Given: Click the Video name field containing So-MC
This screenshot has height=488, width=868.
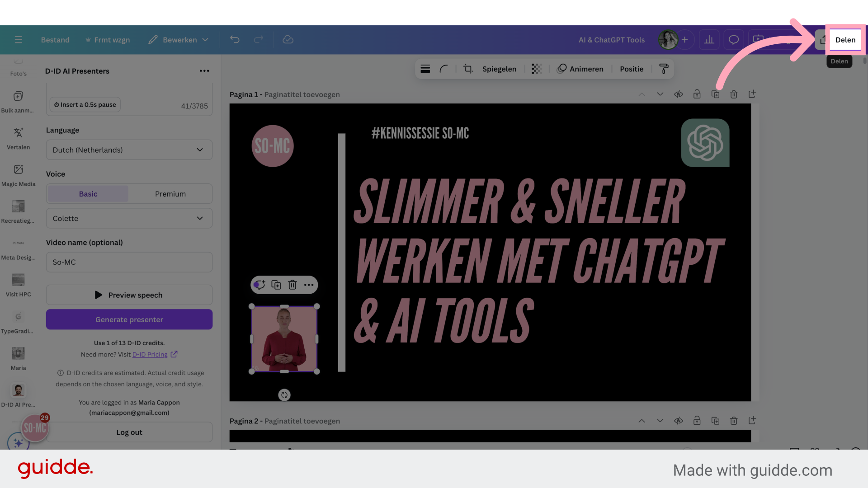Looking at the screenshot, I should (129, 262).
